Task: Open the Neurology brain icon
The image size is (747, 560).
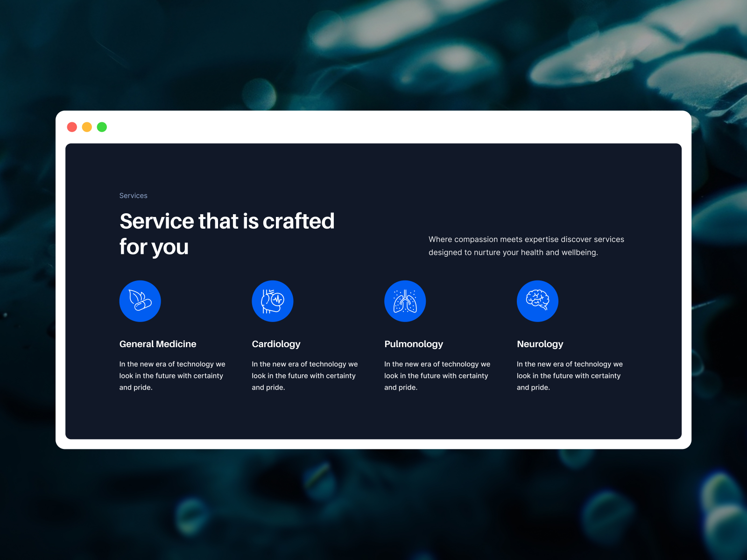Action: pos(537,301)
